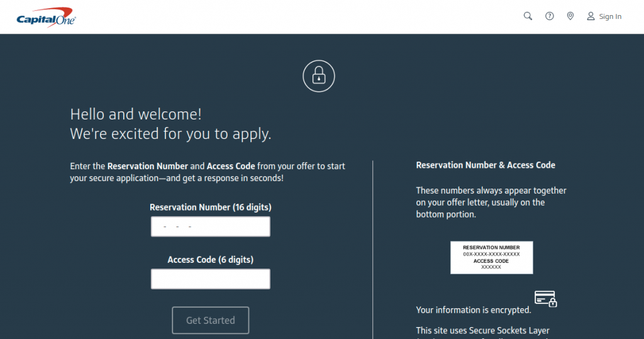Click the user profile icon beside Sign In
Screen dimensions: 644x339
pos(591,16)
